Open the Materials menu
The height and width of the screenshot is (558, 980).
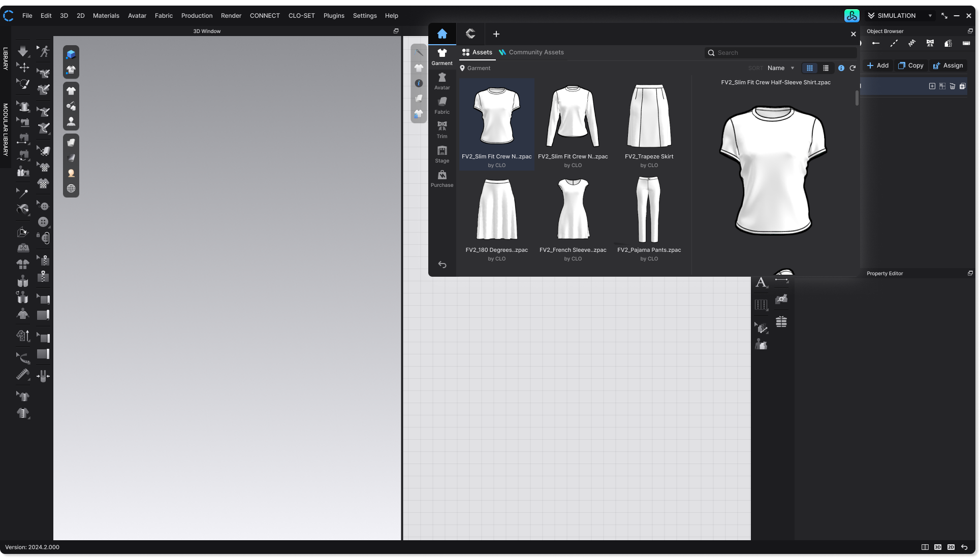[106, 16]
